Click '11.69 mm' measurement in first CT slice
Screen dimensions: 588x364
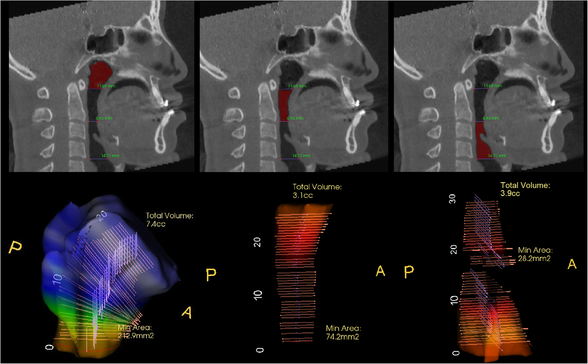(x=106, y=86)
